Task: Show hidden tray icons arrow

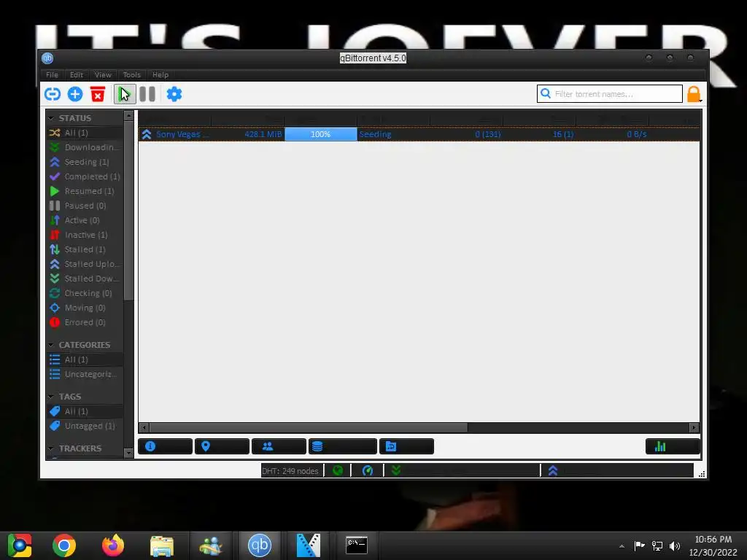Action: click(x=622, y=546)
